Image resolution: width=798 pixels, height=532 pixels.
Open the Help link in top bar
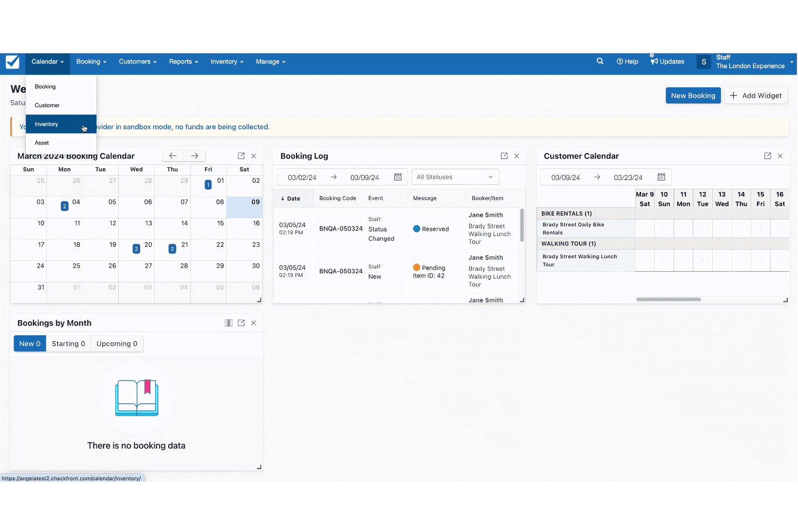(x=628, y=61)
